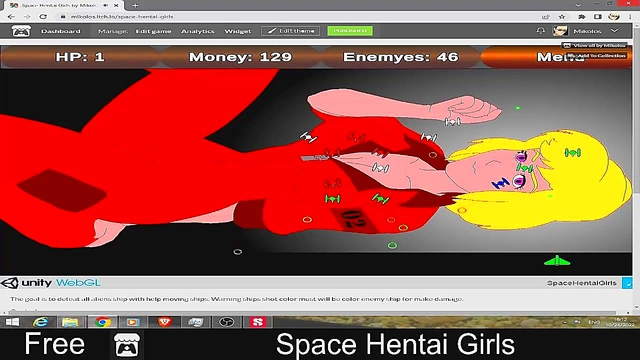This screenshot has height=360, width=640.
Task: Switch to Chrome in the taskbar
Action: [x=102, y=322]
